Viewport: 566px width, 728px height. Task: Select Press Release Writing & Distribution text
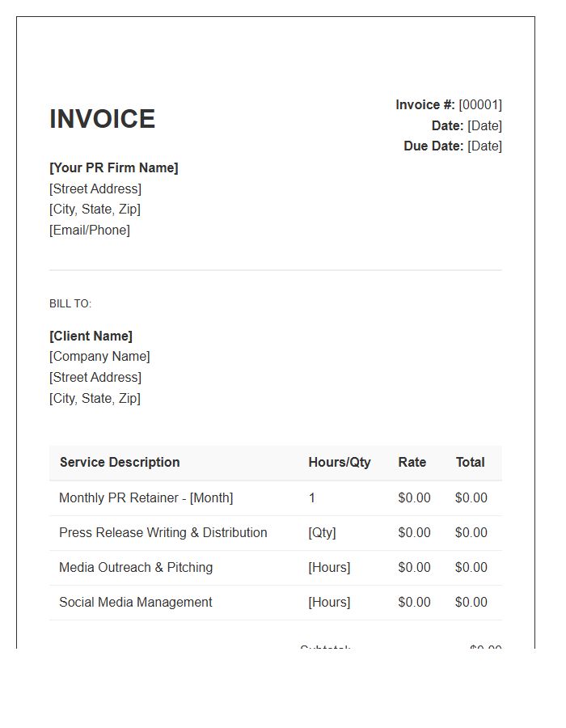[163, 533]
